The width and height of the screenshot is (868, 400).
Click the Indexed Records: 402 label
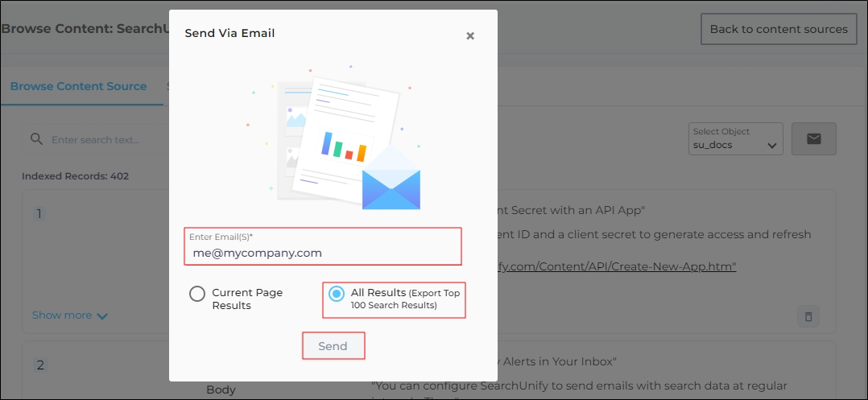click(x=75, y=175)
